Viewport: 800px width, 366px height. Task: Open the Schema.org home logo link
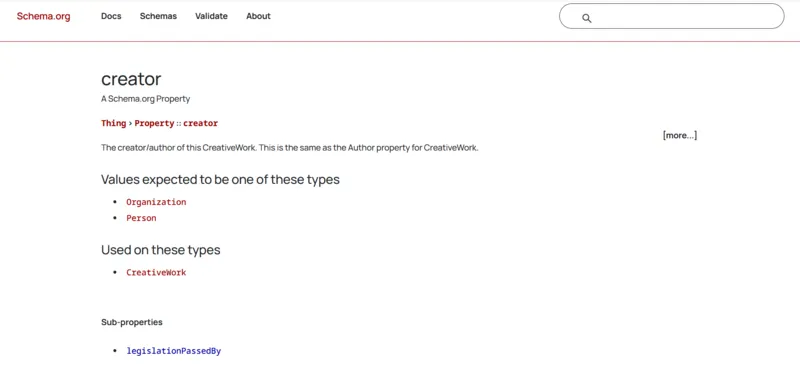pyautogui.click(x=43, y=16)
